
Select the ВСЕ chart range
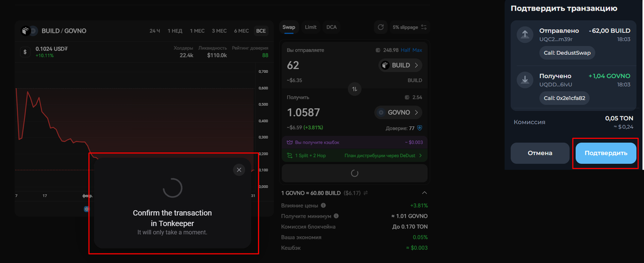pos(261,31)
